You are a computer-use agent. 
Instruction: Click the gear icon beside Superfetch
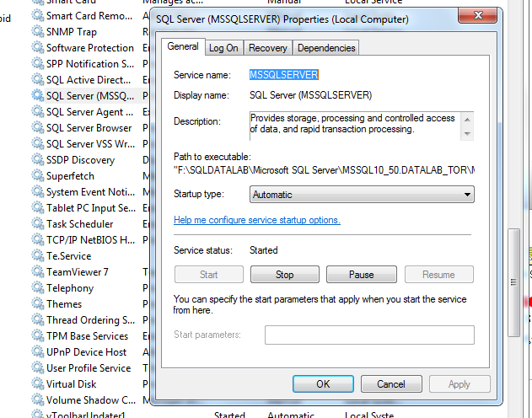tap(38, 176)
